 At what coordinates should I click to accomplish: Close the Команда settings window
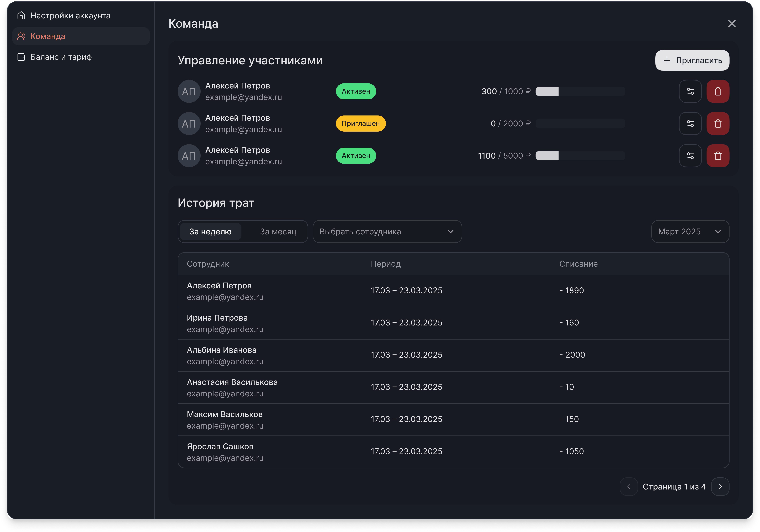tap(732, 24)
